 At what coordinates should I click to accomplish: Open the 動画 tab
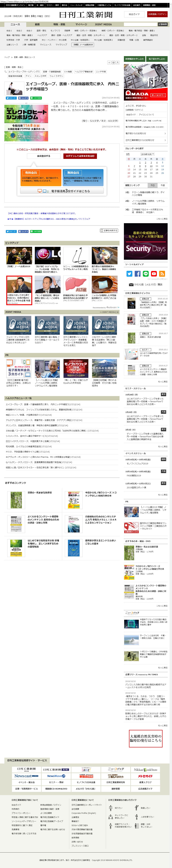[x=37, y=25]
